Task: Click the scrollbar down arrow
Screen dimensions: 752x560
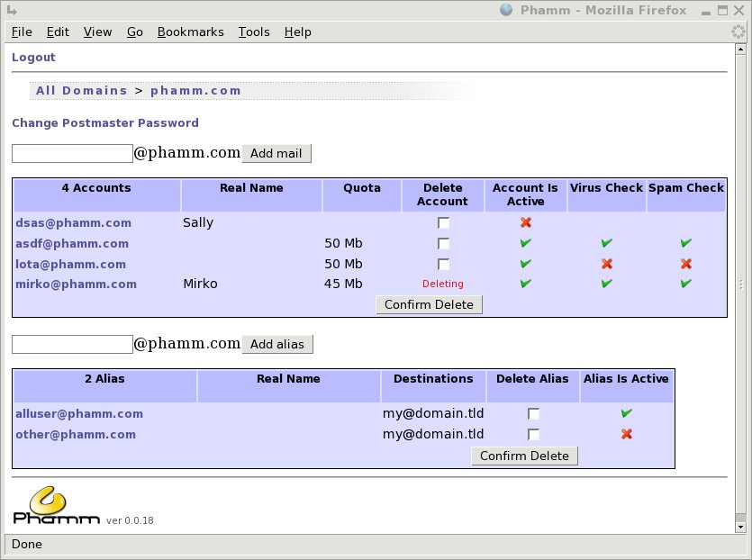Action: (740, 526)
